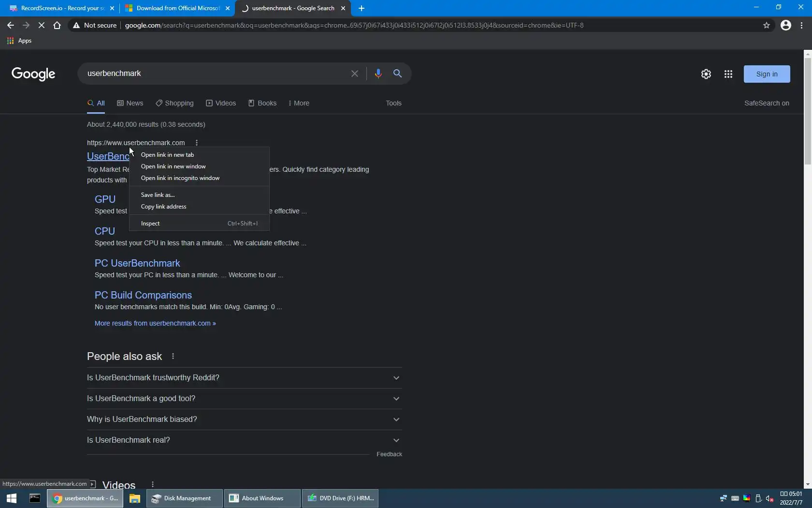This screenshot has height=508, width=812.
Task: Go back with the browser back arrow
Action: click(x=11, y=25)
